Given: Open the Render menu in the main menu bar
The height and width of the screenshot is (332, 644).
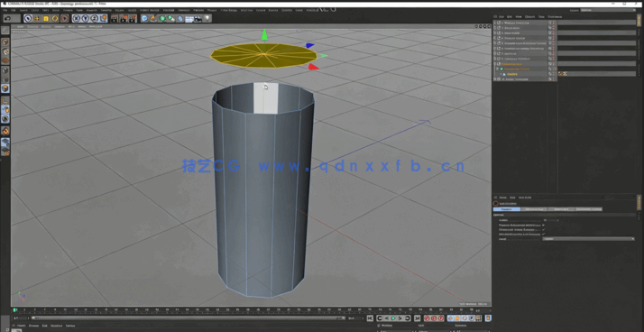Looking at the screenshot, I should (119, 9).
